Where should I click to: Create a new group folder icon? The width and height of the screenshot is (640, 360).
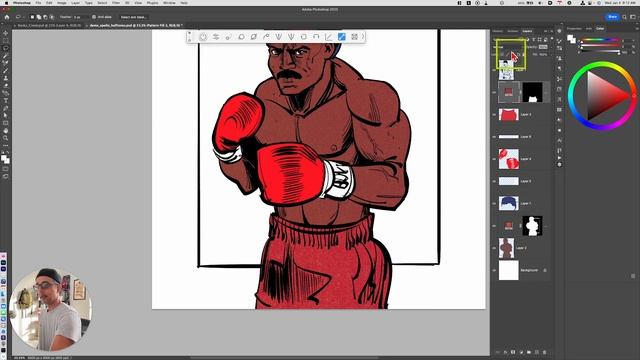click(529, 352)
